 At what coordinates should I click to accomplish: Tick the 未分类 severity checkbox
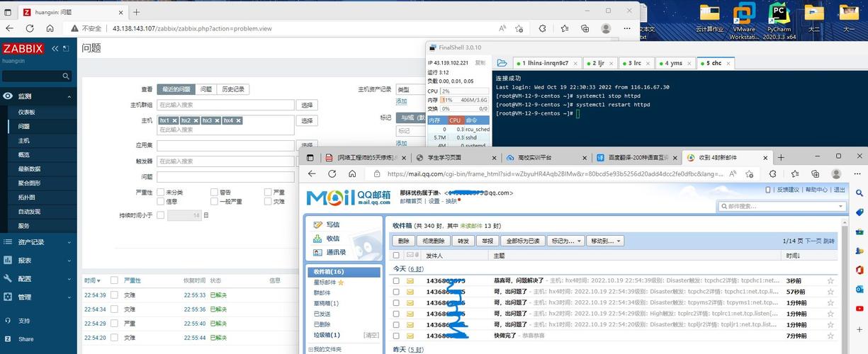[x=161, y=192]
